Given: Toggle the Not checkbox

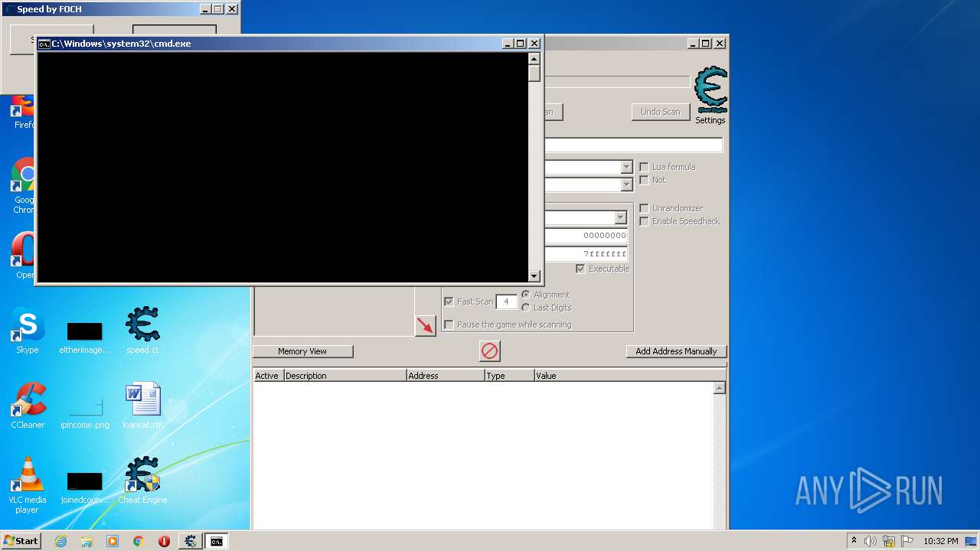Looking at the screenshot, I should coord(644,180).
